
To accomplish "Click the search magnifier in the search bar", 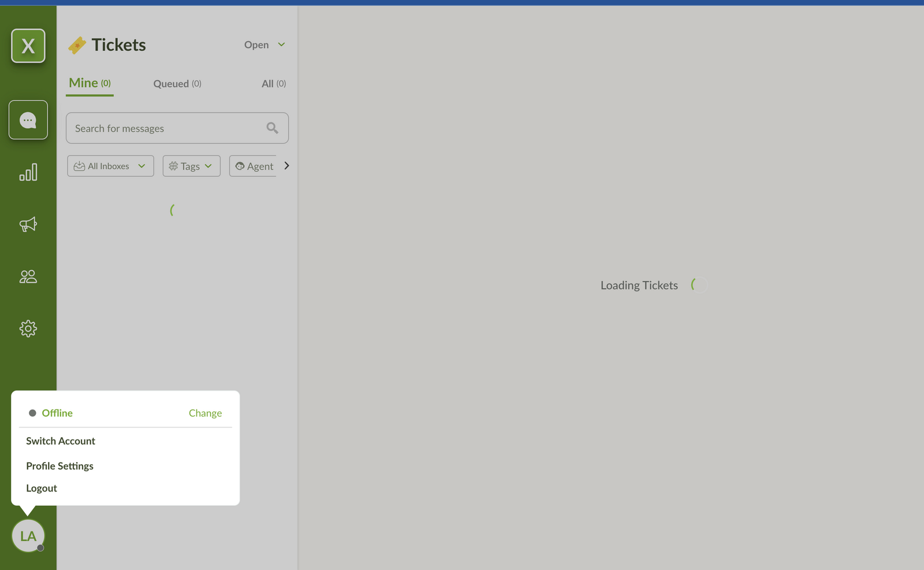I will point(272,128).
